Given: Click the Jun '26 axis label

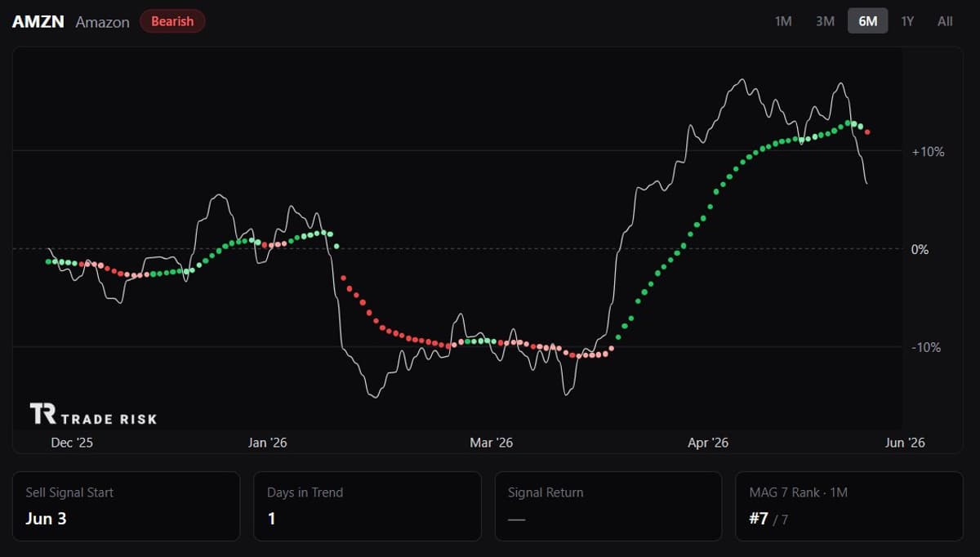Looking at the screenshot, I should point(906,443).
